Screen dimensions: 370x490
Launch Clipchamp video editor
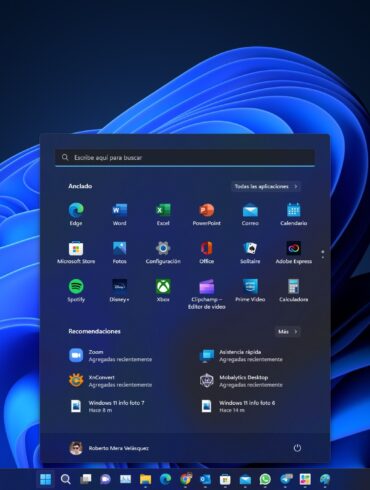coord(207,294)
